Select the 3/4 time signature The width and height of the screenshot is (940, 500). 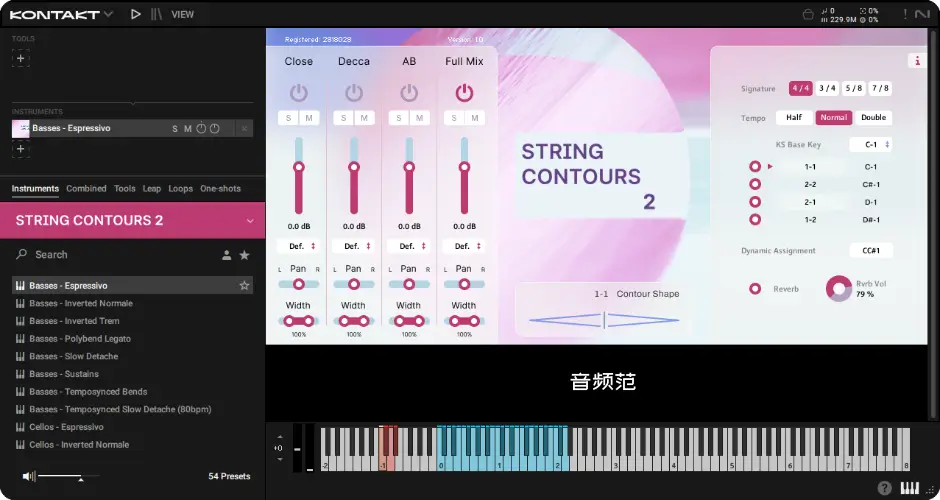(x=827, y=88)
